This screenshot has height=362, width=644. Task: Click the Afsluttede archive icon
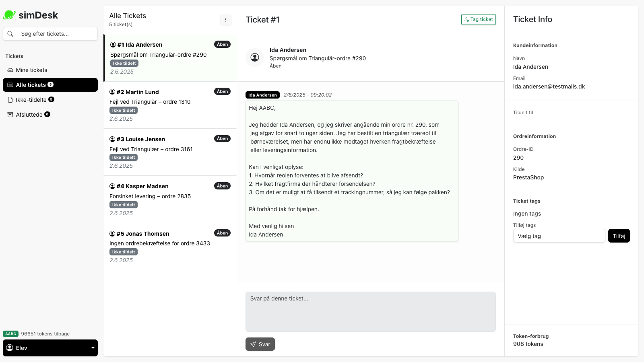pyautogui.click(x=10, y=115)
